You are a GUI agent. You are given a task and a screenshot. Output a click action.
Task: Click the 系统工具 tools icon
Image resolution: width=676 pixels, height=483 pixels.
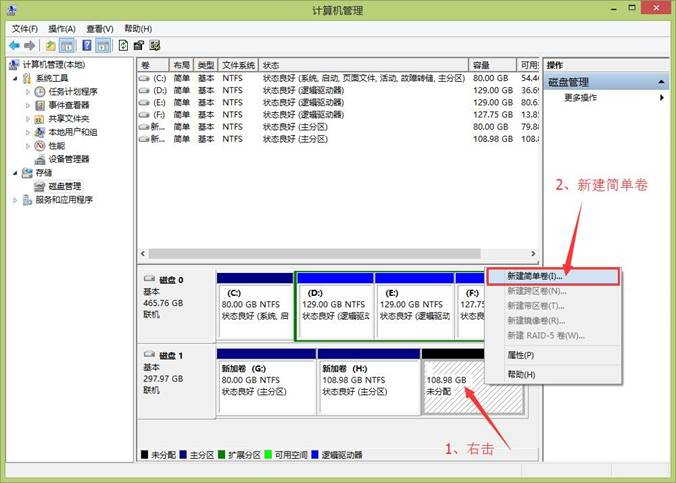27,78
